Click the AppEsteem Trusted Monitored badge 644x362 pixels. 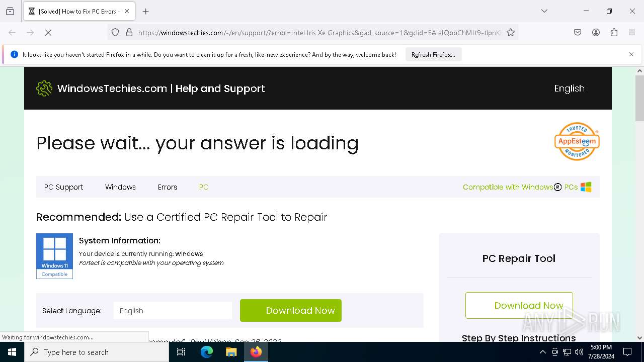[577, 141]
